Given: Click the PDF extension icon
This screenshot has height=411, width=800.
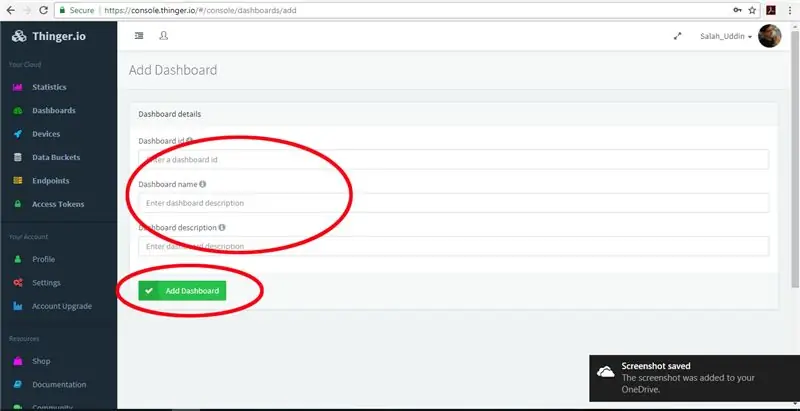Looking at the screenshot, I should coord(771,10).
